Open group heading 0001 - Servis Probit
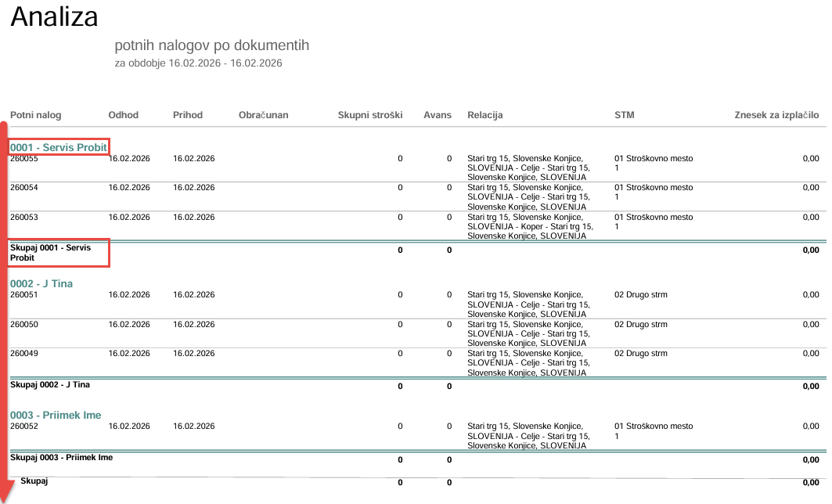The image size is (832, 504). point(59,147)
